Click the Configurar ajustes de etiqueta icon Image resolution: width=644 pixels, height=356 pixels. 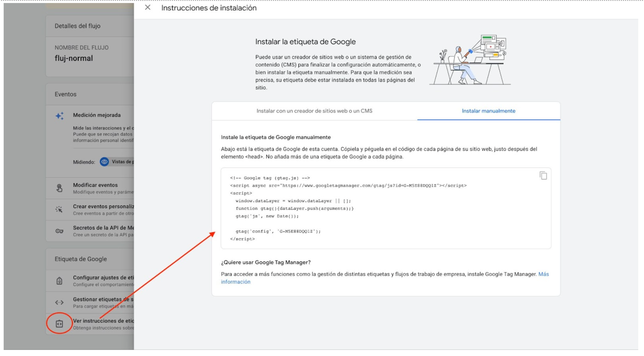[x=59, y=281]
